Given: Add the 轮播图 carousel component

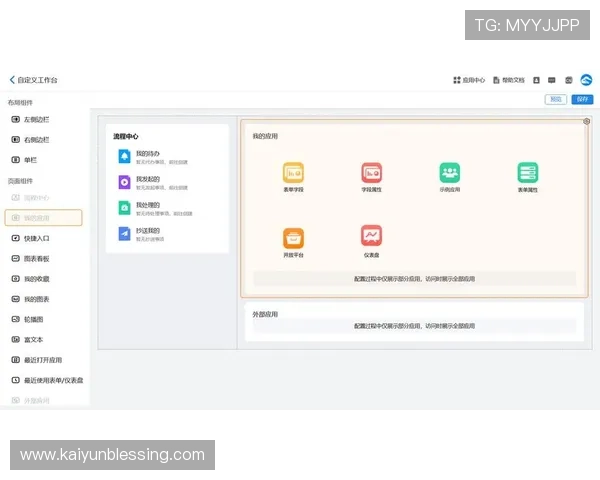Looking at the screenshot, I should (x=28, y=319).
